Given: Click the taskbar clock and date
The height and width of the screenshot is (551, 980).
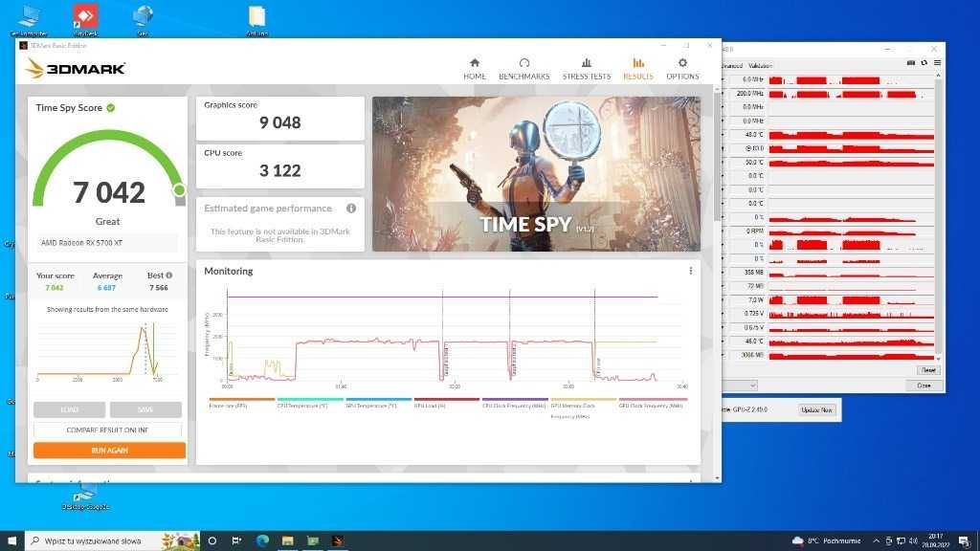Looking at the screenshot, I should pos(936,541).
